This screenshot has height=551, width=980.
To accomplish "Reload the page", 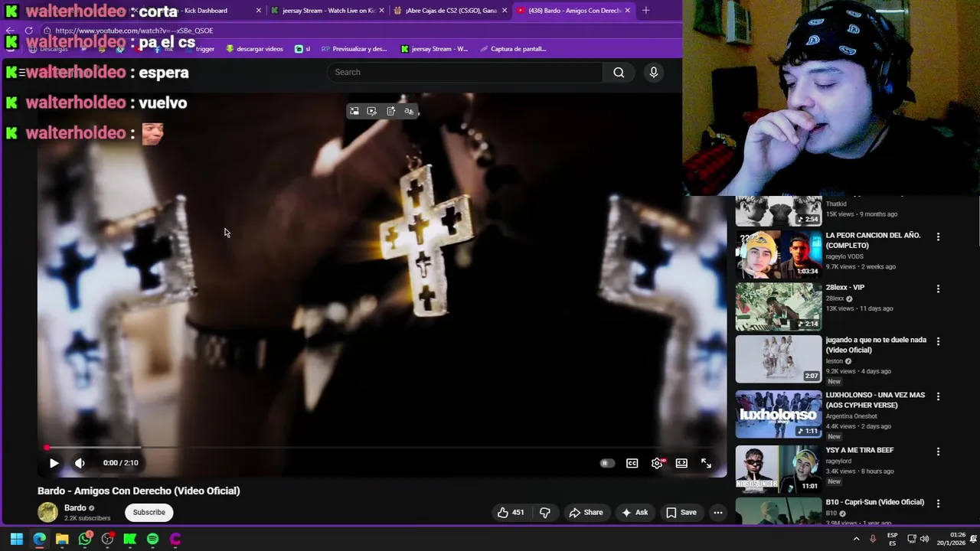I will [28, 31].
